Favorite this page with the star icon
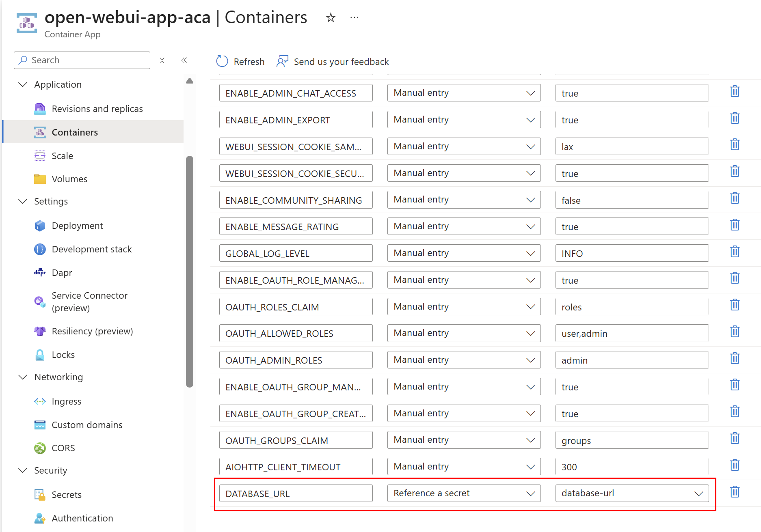 (331, 18)
